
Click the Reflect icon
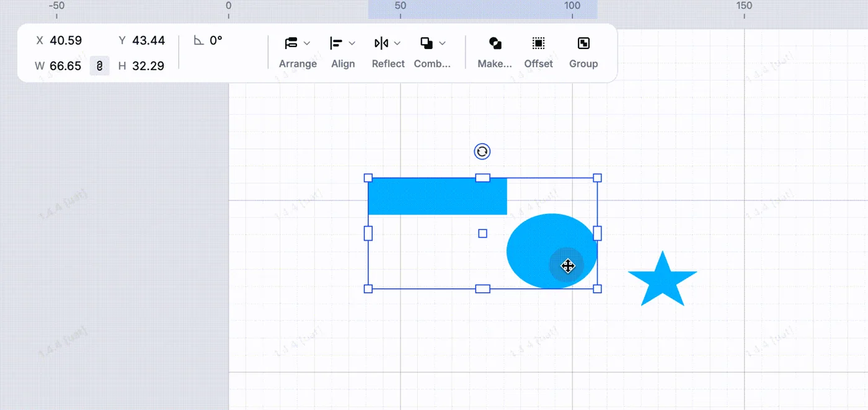[x=381, y=43]
